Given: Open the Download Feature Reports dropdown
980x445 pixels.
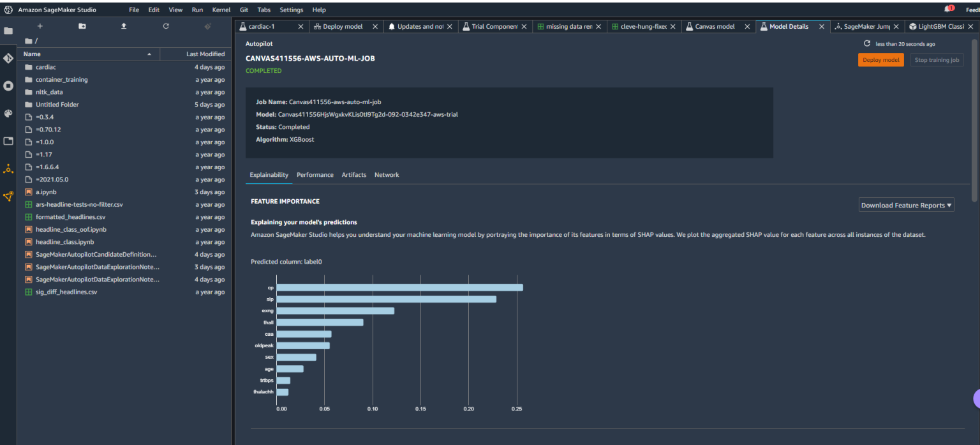Looking at the screenshot, I should point(906,205).
